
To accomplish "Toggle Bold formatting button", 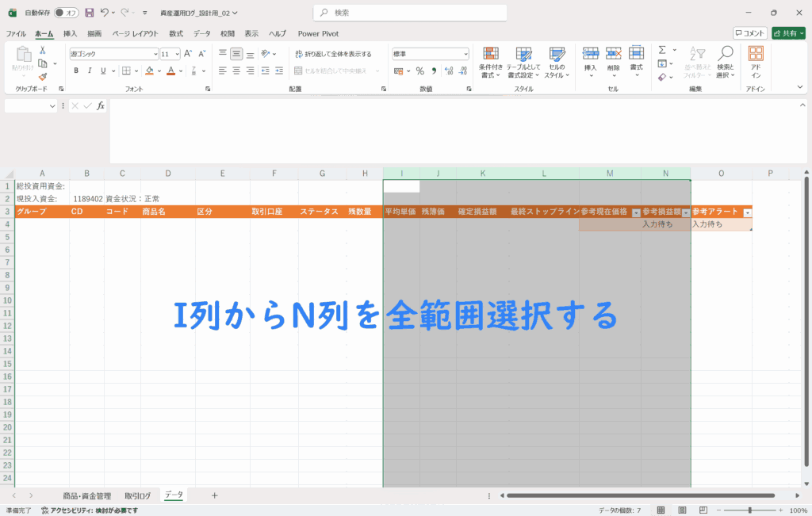I will click(77, 71).
